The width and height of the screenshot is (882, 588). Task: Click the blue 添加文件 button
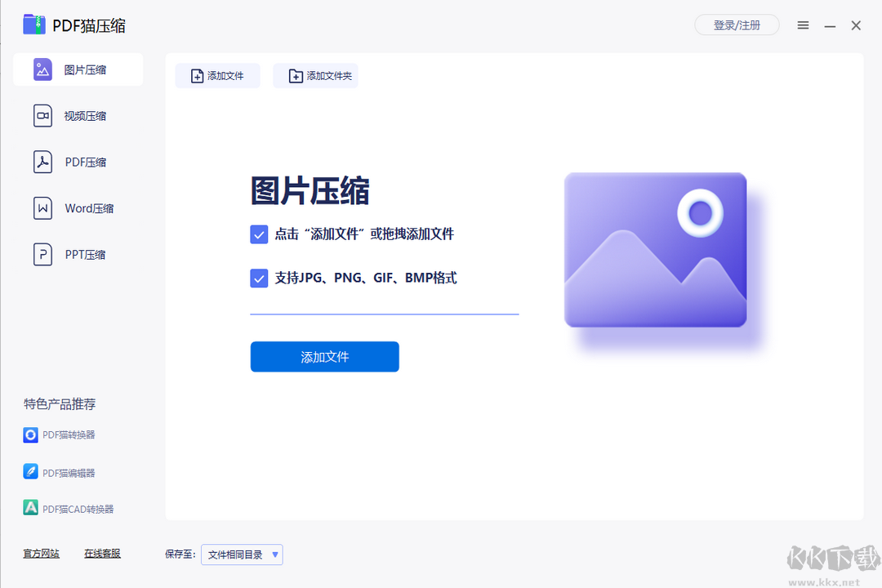point(324,357)
